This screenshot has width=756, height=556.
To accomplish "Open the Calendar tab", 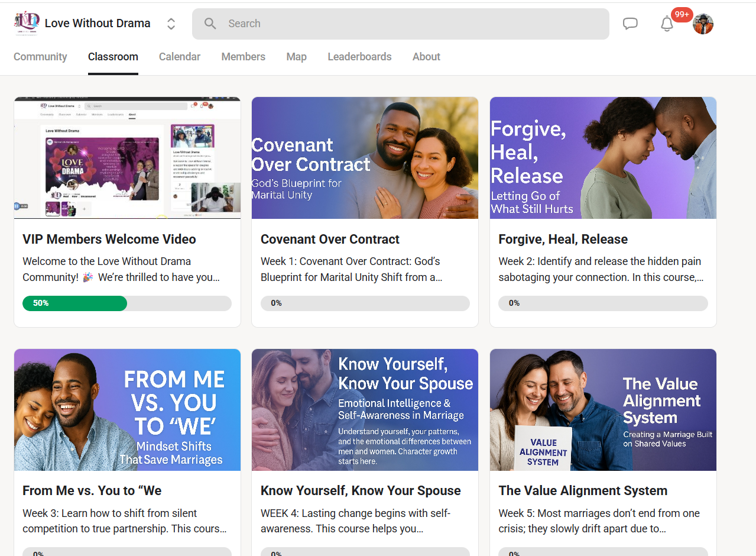I will coord(180,57).
